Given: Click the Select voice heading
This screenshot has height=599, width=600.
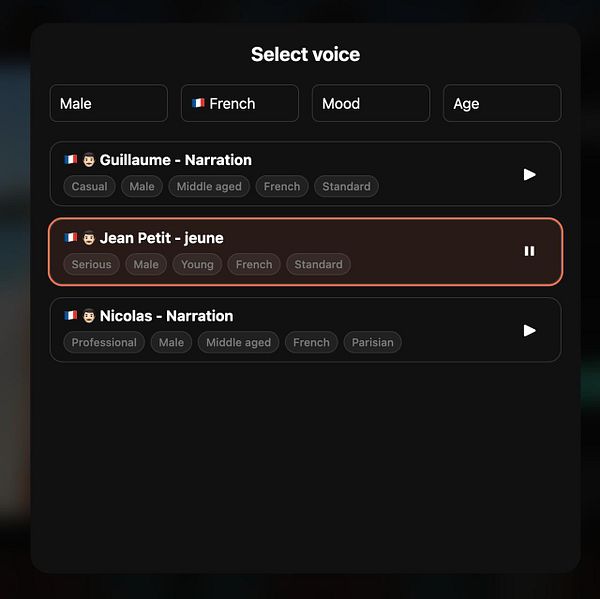Looking at the screenshot, I should point(305,54).
